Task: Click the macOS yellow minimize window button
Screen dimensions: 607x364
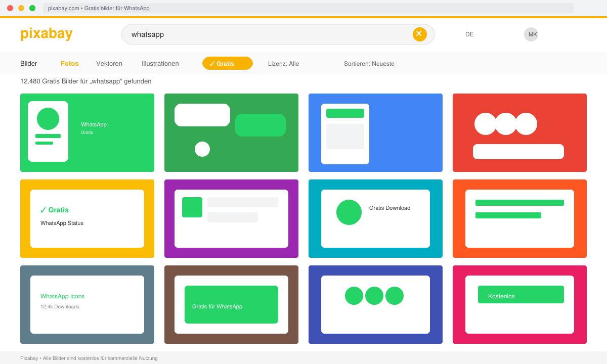Action: [x=21, y=8]
